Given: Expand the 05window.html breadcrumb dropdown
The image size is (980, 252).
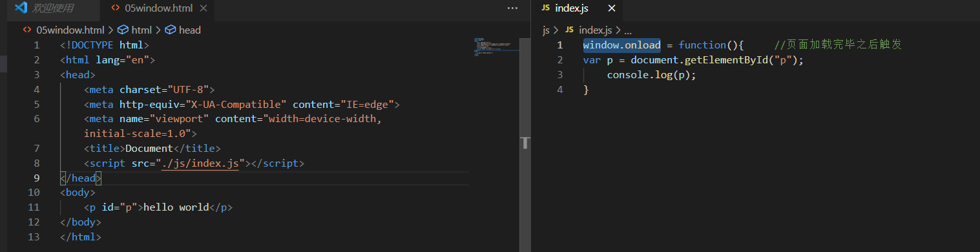Looking at the screenshot, I should [x=69, y=30].
